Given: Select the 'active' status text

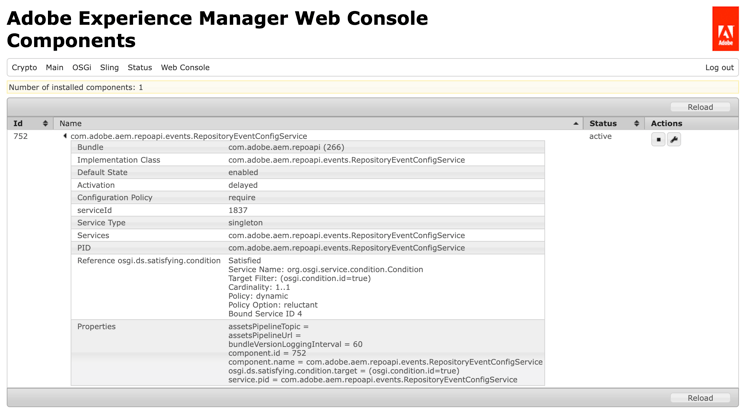Looking at the screenshot, I should 600,136.
